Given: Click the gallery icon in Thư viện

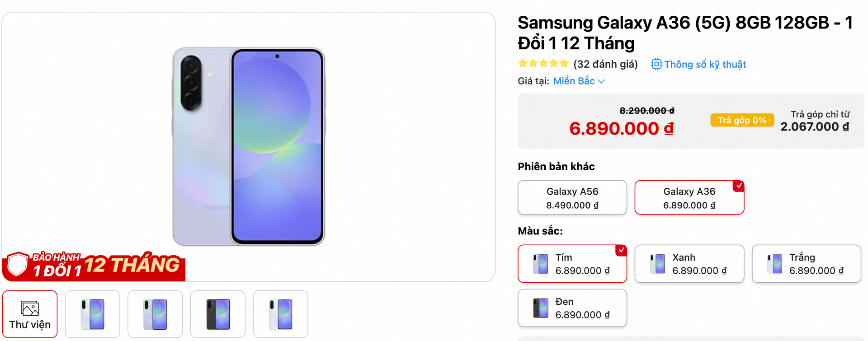Looking at the screenshot, I should (29, 308).
